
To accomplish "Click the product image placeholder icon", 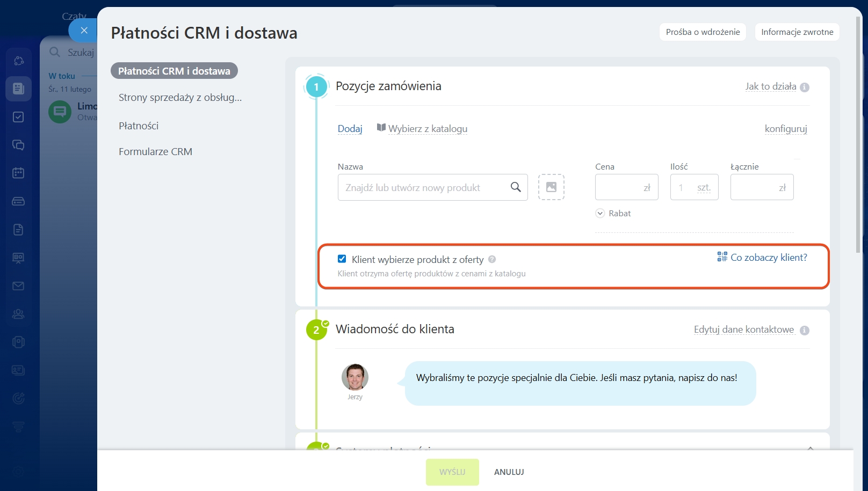I will tap(551, 187).
